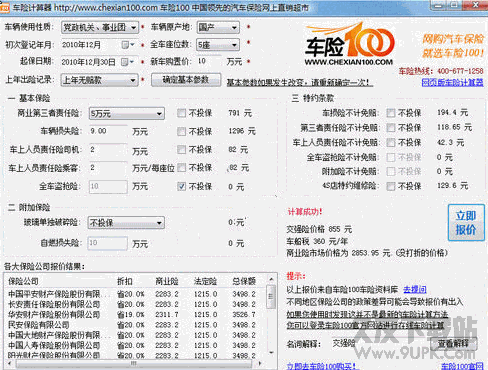Open 立即去车险100购买 link
Viewport: 488px width, 370px height.
click(321, 366)
